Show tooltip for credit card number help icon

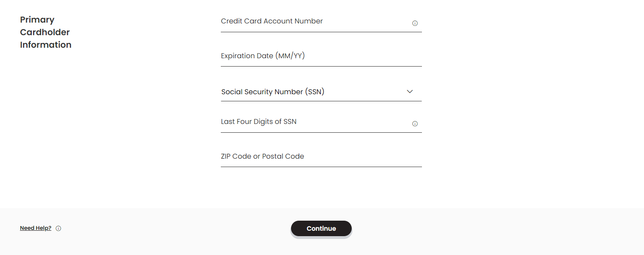[415, 23]
